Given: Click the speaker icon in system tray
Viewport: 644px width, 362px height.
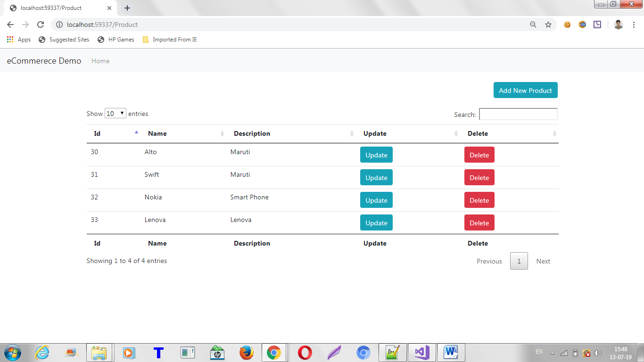Looking at the screenshot, I should tap(598, 352).
